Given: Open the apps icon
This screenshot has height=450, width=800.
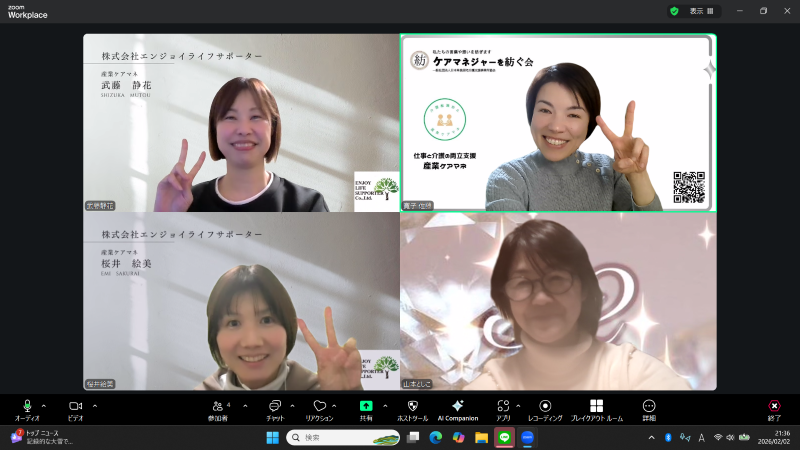Looking at the screenshot, I should [x=503, y=406].
